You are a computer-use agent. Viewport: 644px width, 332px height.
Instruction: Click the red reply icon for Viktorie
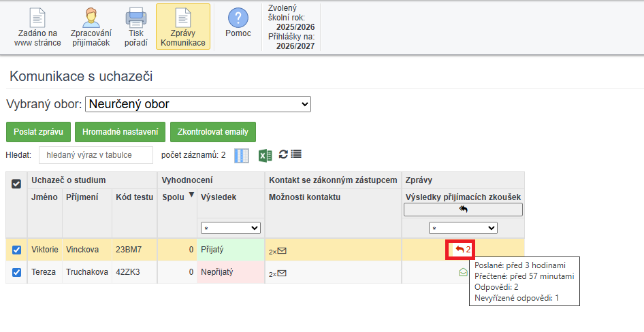(x=460, y=250)
